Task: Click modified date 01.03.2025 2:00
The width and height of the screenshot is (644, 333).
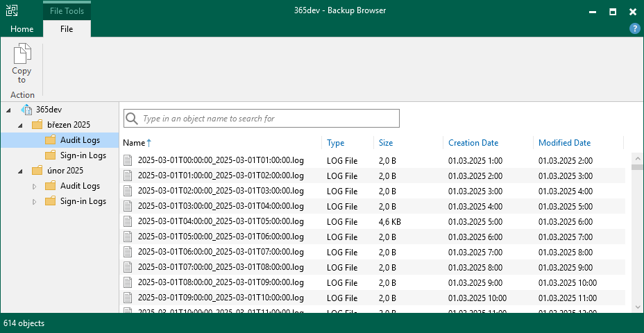Action: (x=566, y=160)
